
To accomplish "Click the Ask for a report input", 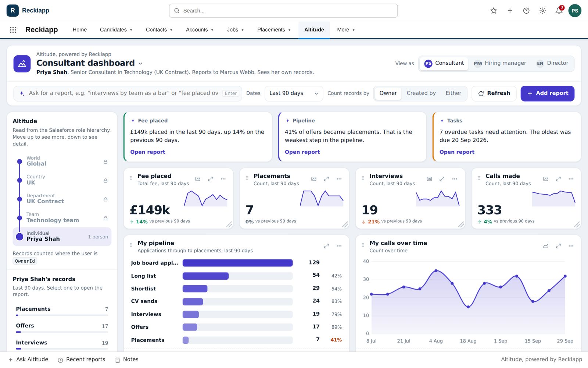I will (x=128, y=93).
